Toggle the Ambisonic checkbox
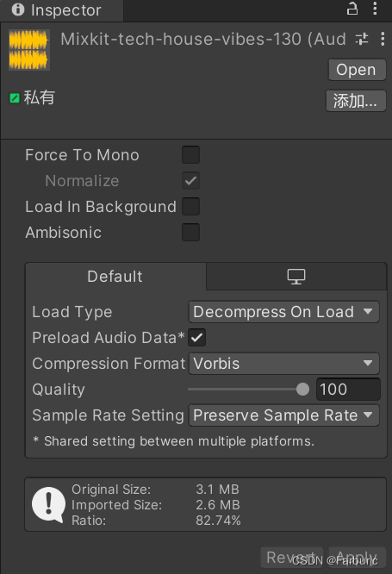Viewport: 392px width, 574px height. coord(190,233)
